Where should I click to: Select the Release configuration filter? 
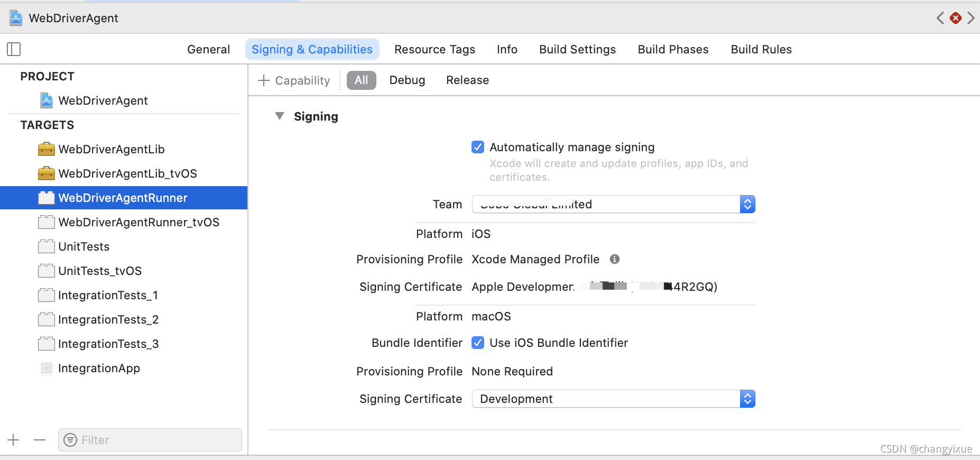pyautogui.click(x=467, y=80)
